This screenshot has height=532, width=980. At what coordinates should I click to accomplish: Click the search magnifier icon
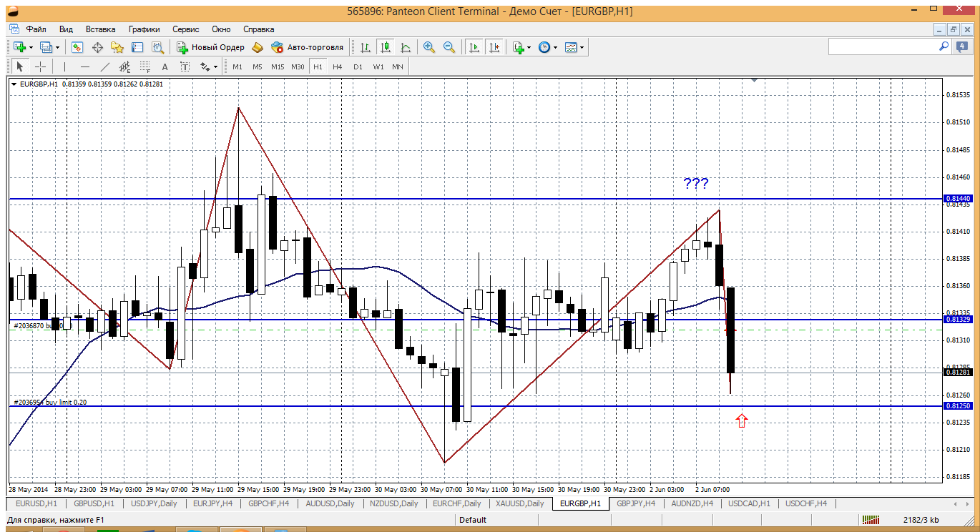click(944, 46)
